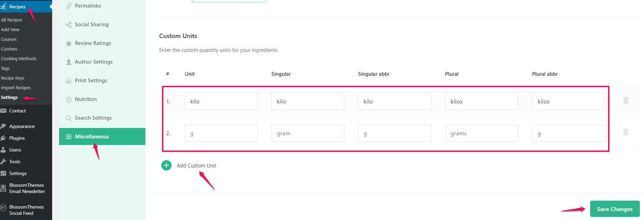Delete the kilo custom unit row
This screenshot has height=220, width=644.
coord(626,100)
